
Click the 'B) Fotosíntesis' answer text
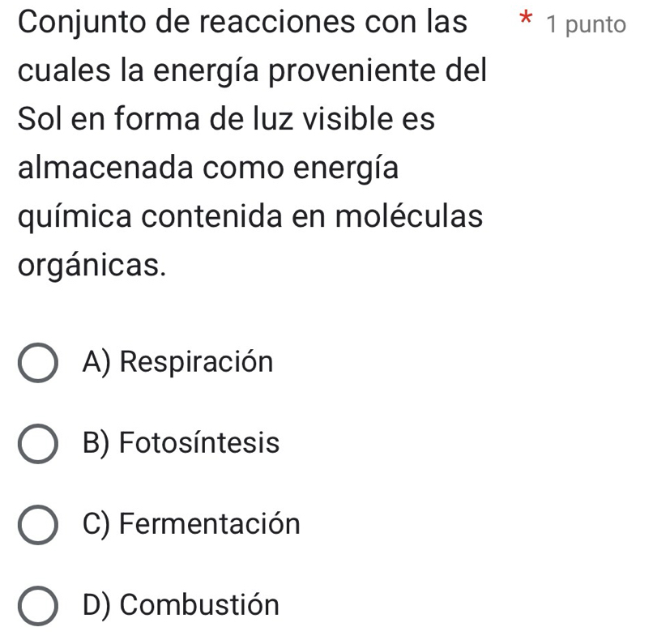tap(181, 444)
